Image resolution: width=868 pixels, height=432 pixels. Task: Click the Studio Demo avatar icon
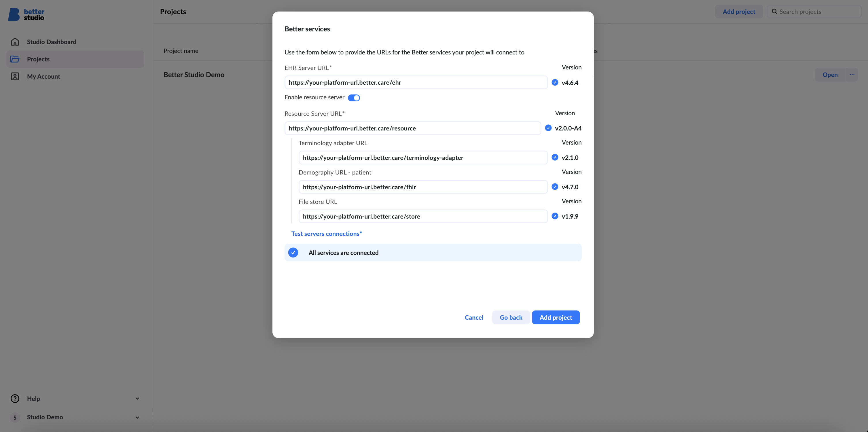coord(15,418)
